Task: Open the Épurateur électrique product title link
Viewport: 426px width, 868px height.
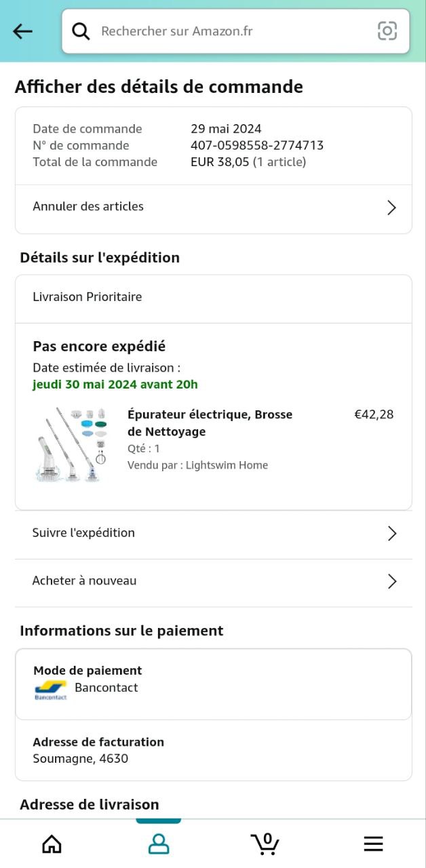Action: point(210,423)
